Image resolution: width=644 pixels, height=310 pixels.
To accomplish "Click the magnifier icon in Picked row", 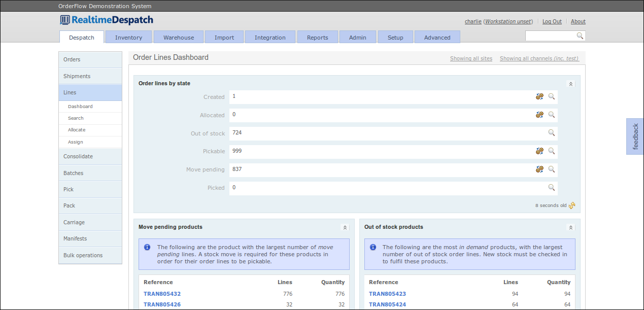I will click(x=552, y=188).
